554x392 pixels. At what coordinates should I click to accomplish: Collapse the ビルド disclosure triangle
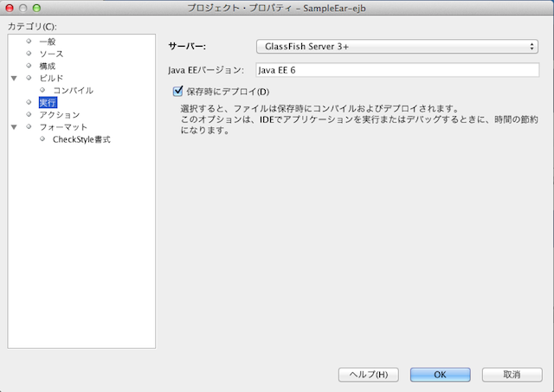coord(13,79)
